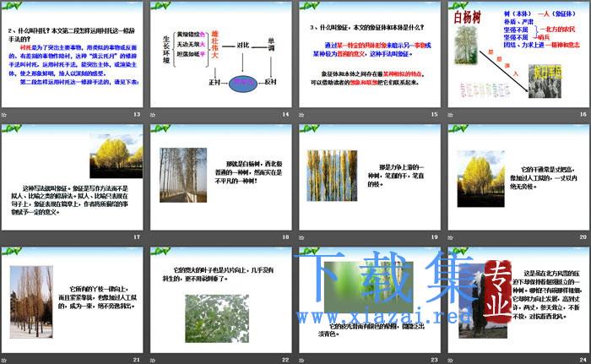Click animation star icon under slide 20
This screenshot has height=364, width=591.
pos(450,237)
